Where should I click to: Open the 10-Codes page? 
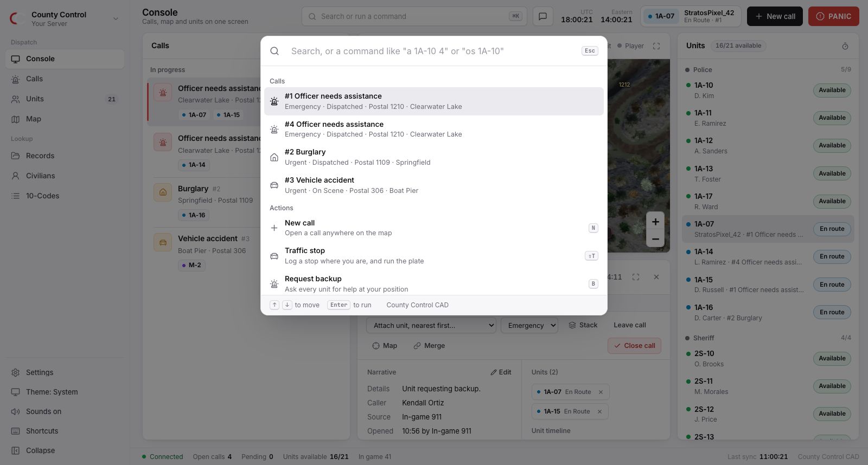65,196
